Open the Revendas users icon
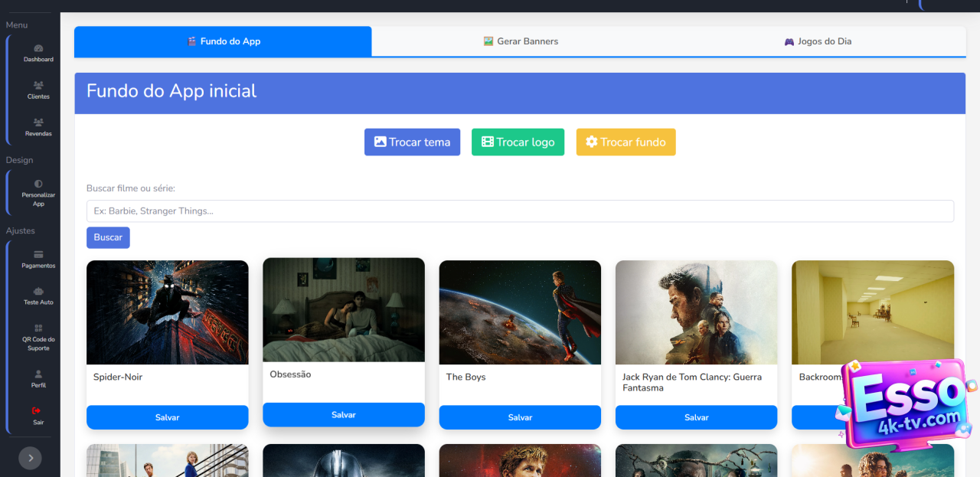This screenshot has height=477, width=980. [38, 122]
